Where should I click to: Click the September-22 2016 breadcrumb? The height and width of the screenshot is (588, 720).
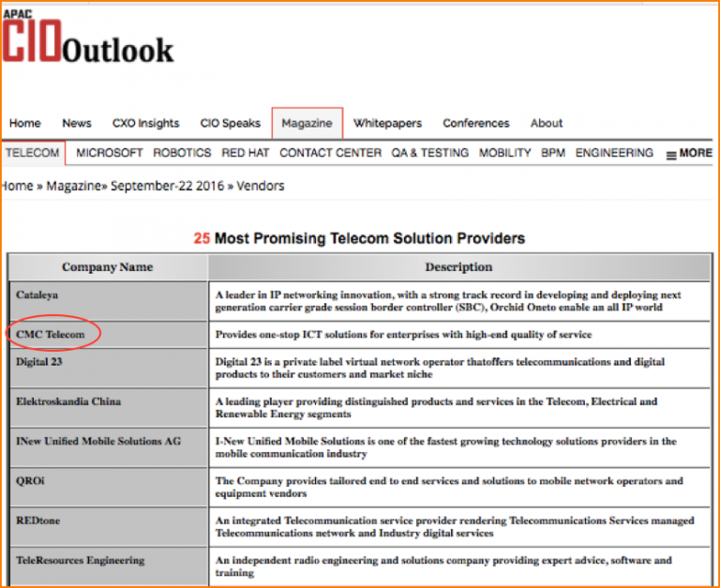(167, 186)
